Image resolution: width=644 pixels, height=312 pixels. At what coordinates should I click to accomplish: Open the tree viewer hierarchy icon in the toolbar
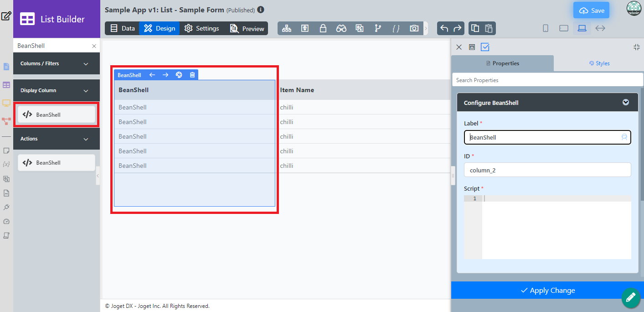287,28
